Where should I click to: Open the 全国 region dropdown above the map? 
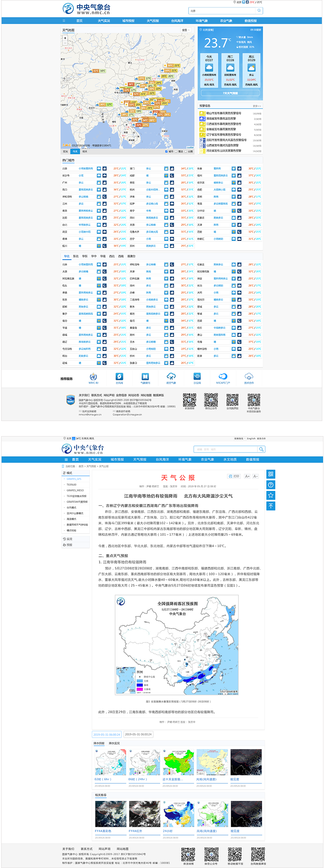point(186,30)
